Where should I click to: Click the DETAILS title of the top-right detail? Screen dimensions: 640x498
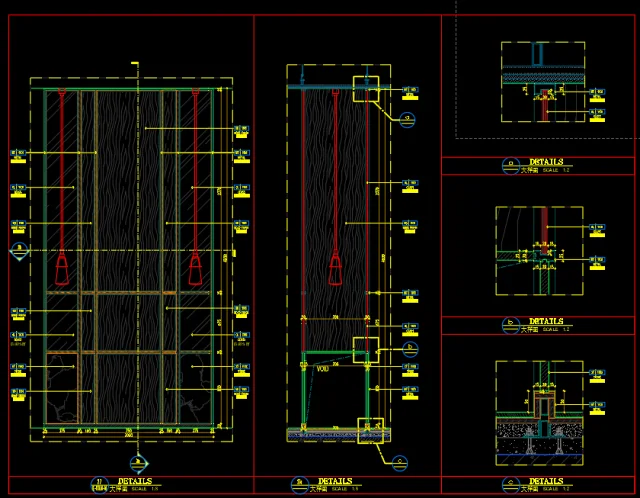pos(546,161)
